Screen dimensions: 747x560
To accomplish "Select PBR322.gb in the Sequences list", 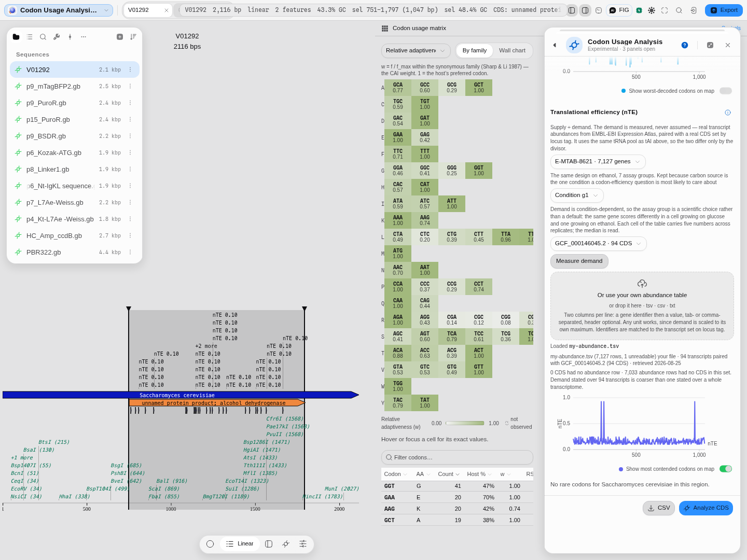I will pyautogui.click(x=75, y=252).
